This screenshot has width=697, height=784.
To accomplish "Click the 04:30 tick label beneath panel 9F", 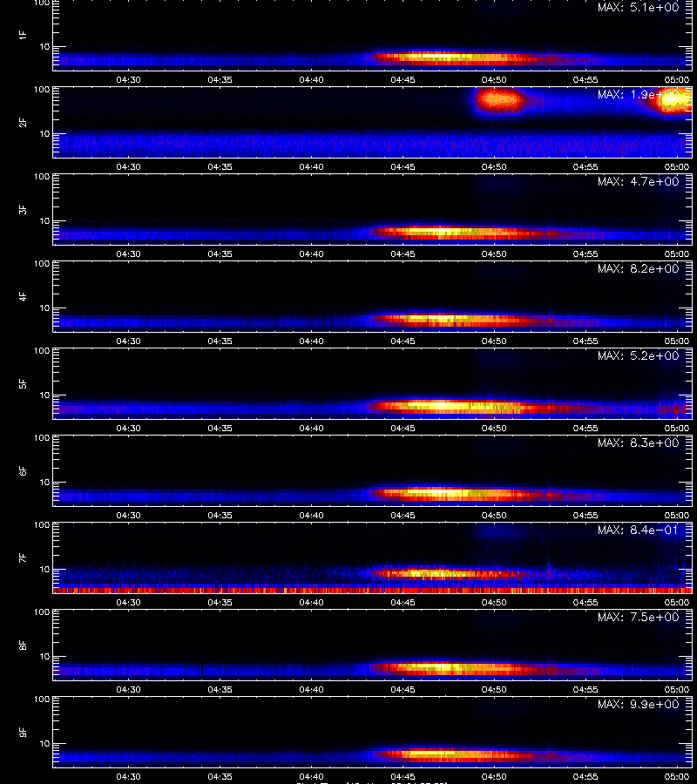I will point(128,776).
